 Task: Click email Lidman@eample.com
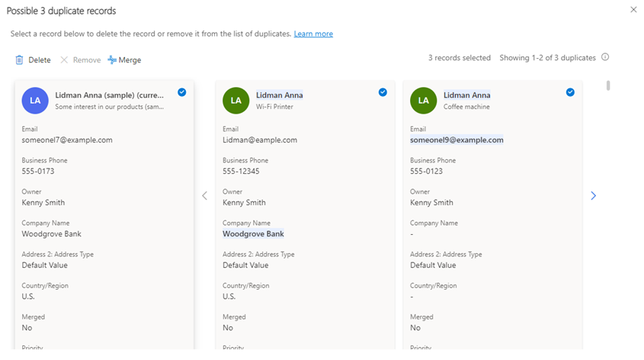click(x=260, y=140)
